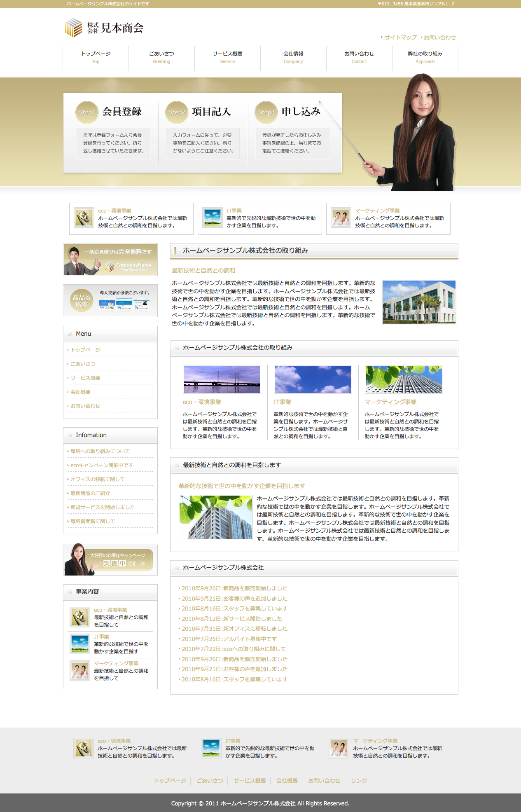
Task: Open 2010年8月12日 新サービス開始しました news item
Action: tap(232, 619)
